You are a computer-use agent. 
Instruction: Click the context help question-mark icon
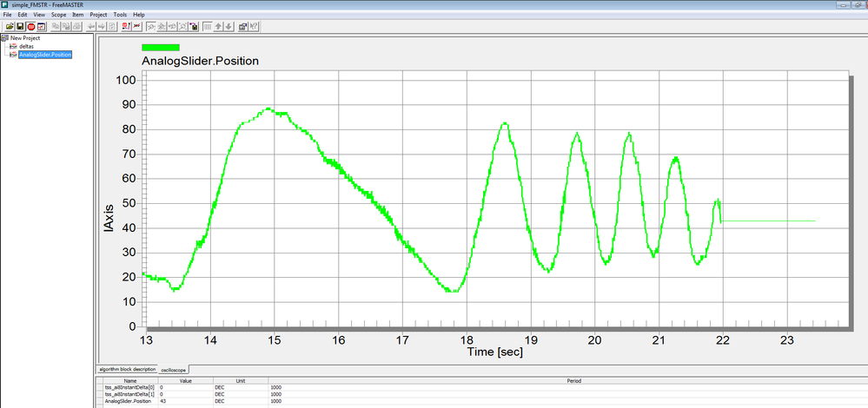click(x=253, y=27)
